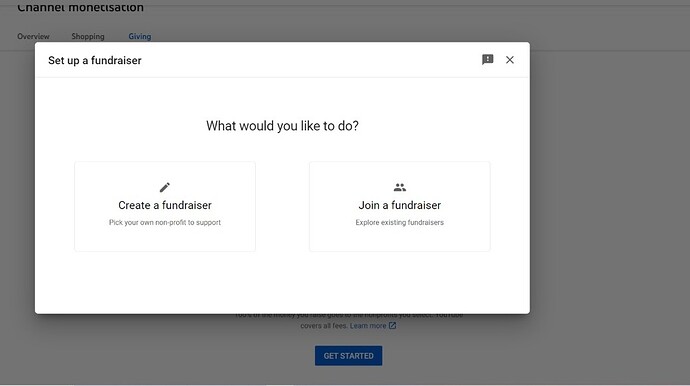This screenshot has height=386, width=690.
Task: Select the Create a fundraiser card
Action: [x=165, y=206]
